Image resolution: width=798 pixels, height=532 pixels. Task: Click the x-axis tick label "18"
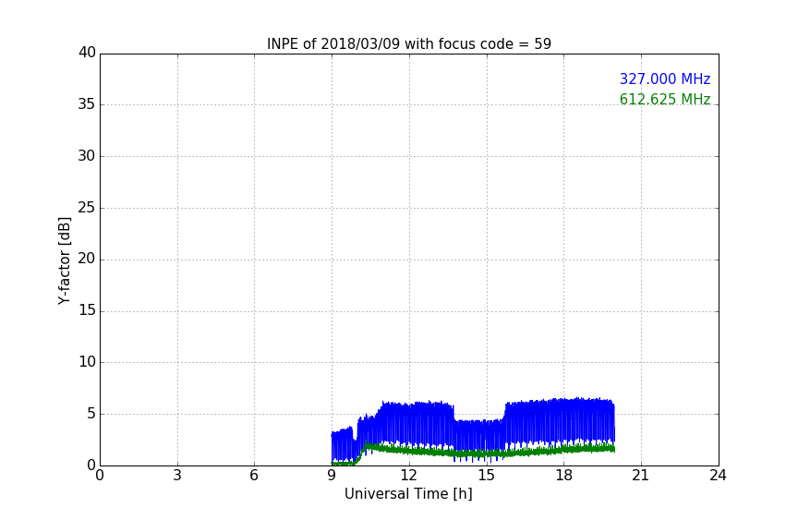click(564, 476)
